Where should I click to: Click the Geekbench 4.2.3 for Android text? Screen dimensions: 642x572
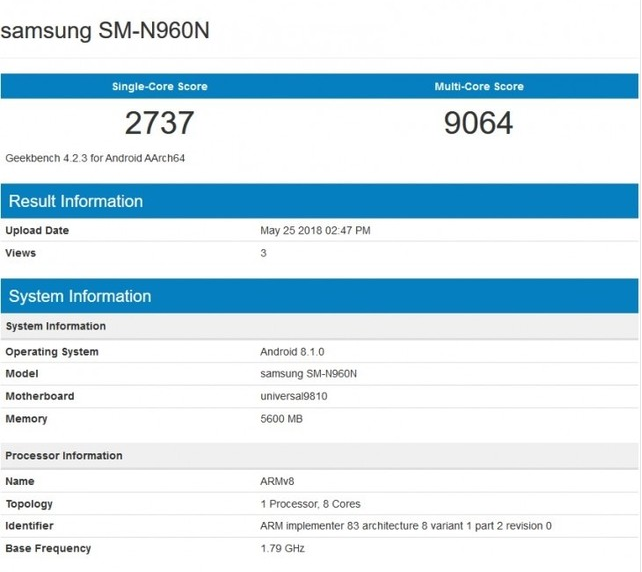(x=95, y=158)
